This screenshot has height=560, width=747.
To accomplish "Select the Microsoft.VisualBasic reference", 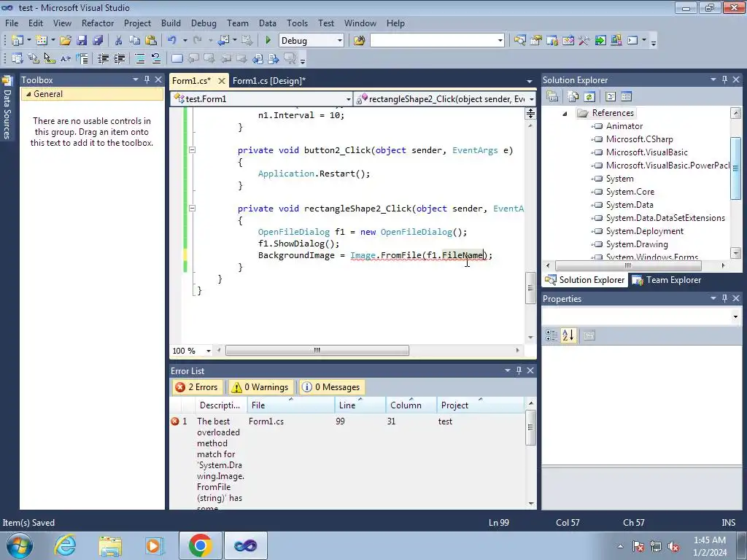I will tap(646, 152).
